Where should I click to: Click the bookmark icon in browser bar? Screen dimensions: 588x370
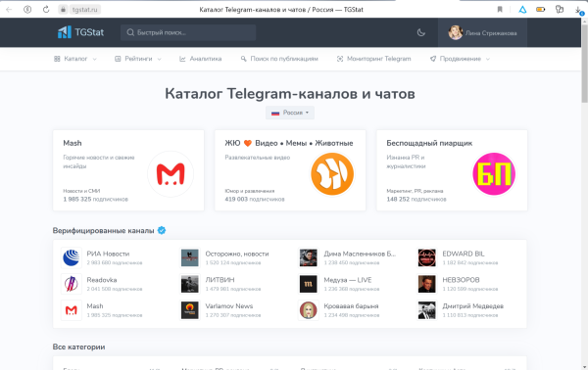[500, 10]
